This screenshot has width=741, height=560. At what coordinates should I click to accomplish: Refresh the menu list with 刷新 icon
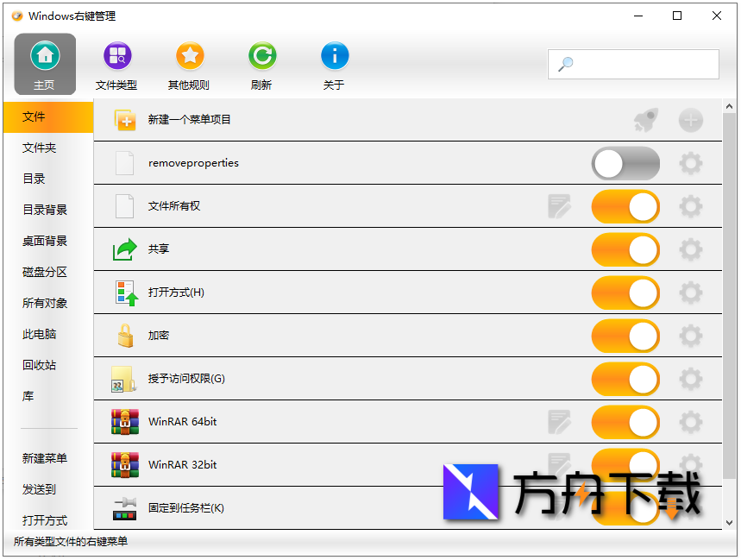261,57
